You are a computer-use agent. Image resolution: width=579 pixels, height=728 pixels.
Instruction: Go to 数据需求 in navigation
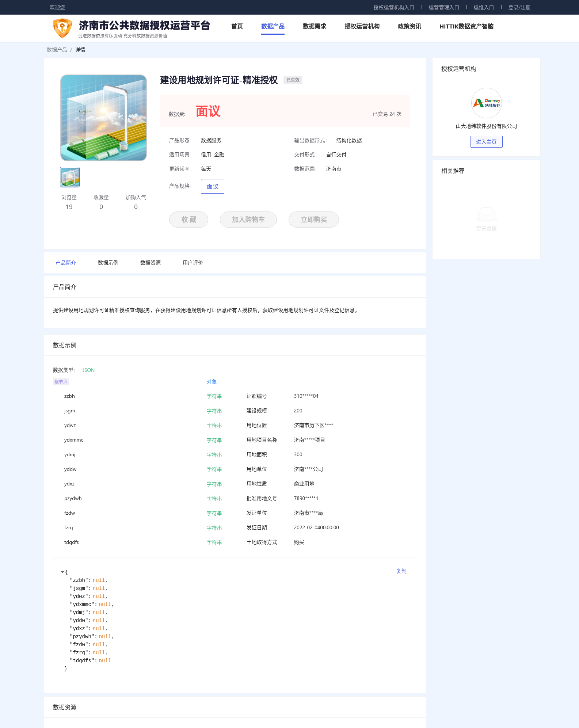[314, 26]
